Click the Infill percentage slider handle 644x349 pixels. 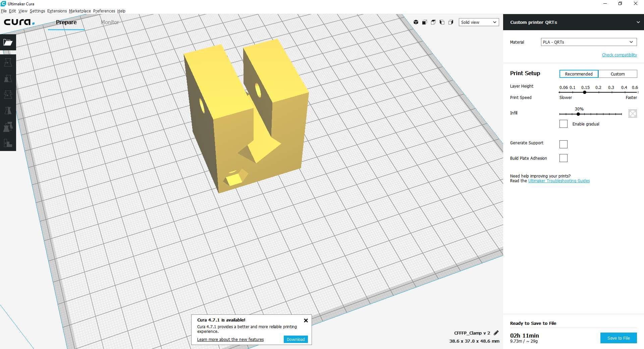(x=578, y=114)
